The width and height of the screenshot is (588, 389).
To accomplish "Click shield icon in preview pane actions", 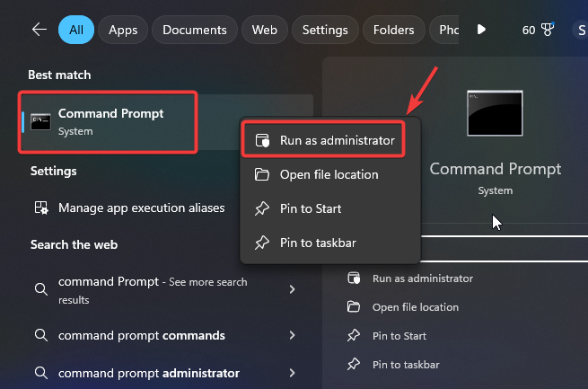I will click(x=354, y=278).
